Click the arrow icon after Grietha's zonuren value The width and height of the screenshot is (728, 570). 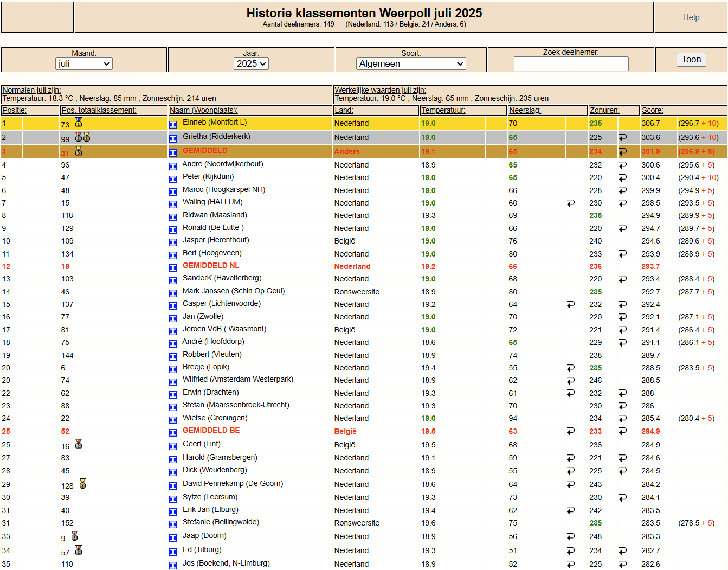622,138
